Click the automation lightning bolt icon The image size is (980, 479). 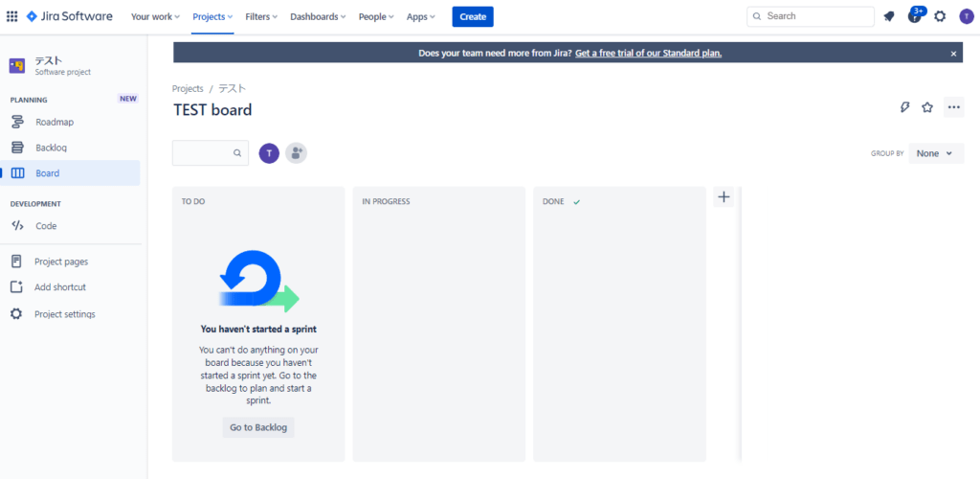click(x=904, y=107)
